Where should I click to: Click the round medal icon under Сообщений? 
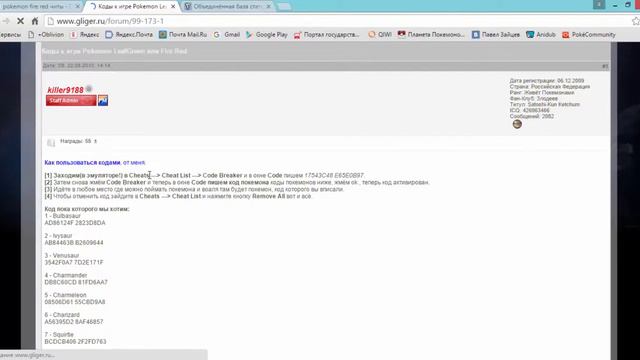point(517,124)
